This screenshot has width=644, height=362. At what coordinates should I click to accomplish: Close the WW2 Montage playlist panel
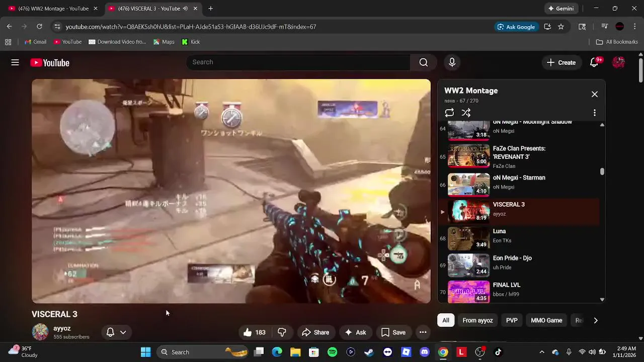coord(594,94)
